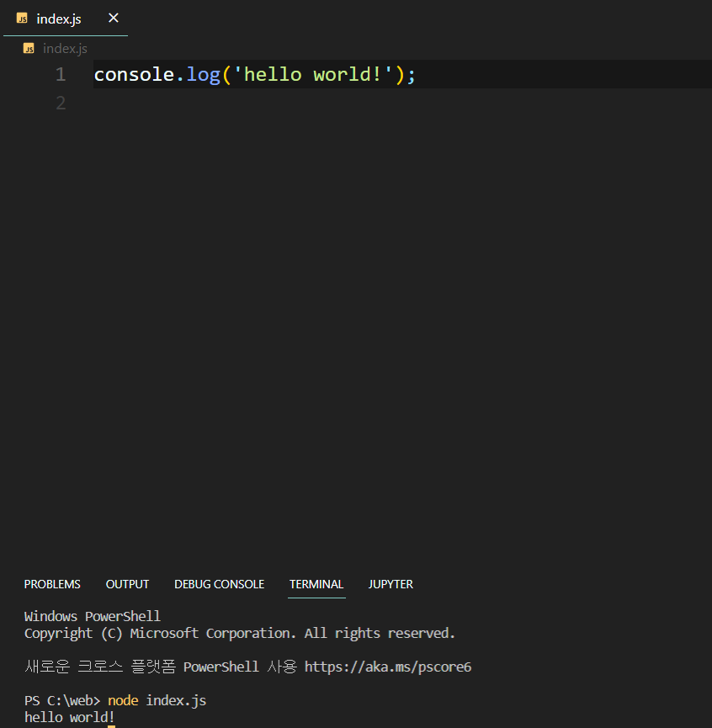Close the index.js editor tab

click(114, 19)
